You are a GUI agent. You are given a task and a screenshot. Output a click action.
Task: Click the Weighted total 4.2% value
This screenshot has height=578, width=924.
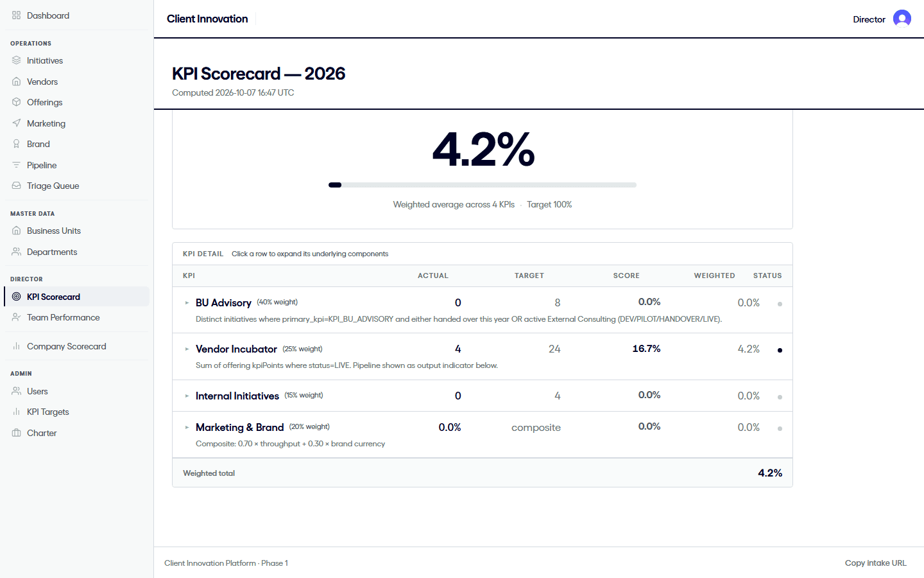pos(770,473)
